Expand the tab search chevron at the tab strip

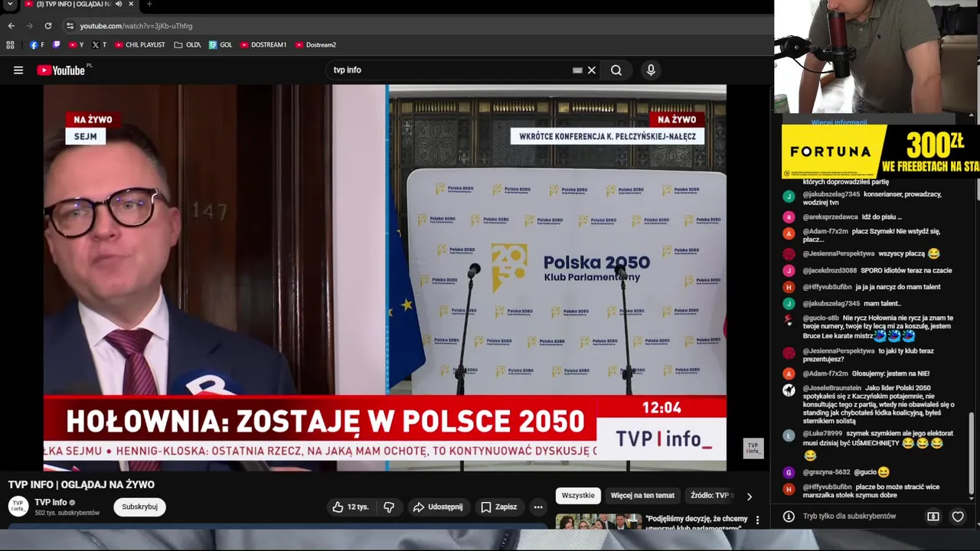(10, 4)
